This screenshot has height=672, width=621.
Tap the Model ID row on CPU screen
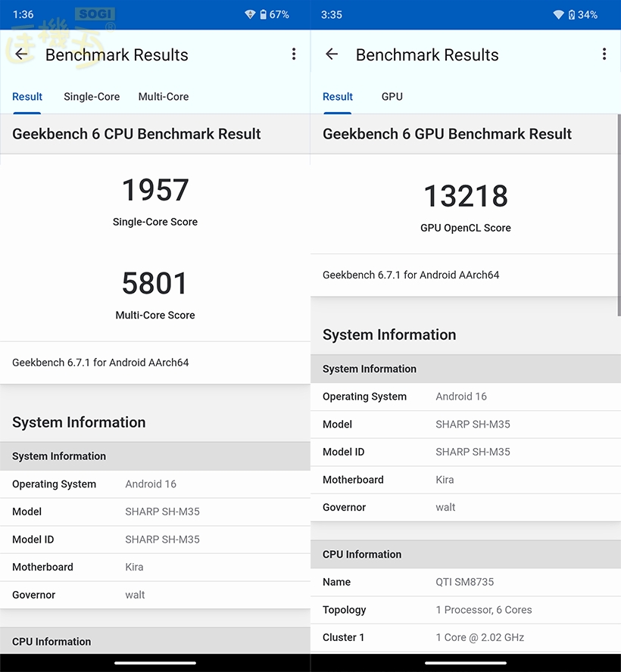point(155,540)
